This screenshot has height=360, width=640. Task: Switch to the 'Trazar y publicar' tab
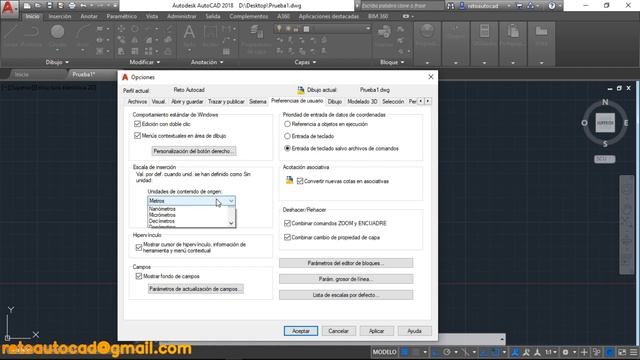coord(226,102)
